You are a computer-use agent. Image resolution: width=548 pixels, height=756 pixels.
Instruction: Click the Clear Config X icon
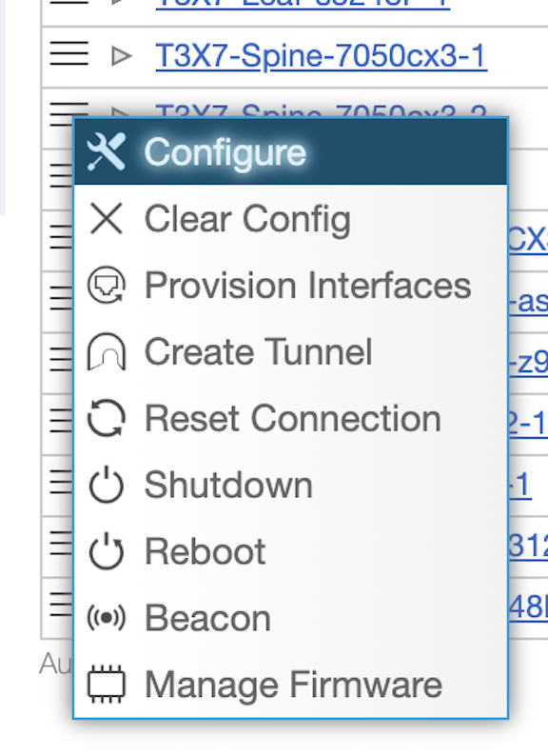106,219
